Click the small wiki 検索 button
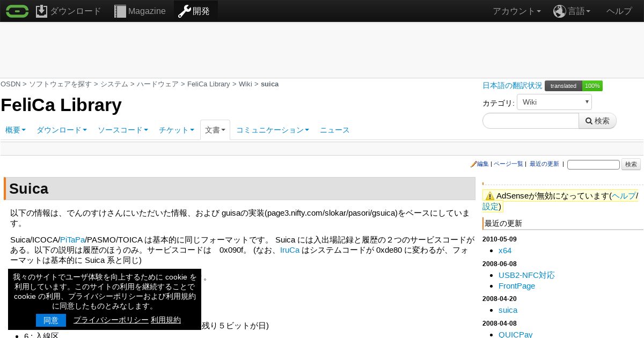Screen dimensions: 644x338 pos(631,165)
